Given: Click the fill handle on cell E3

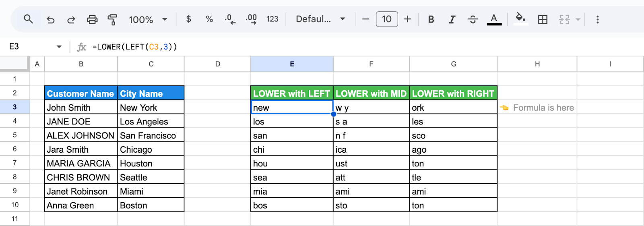Looking at the screenshot, I should [333, 114].
